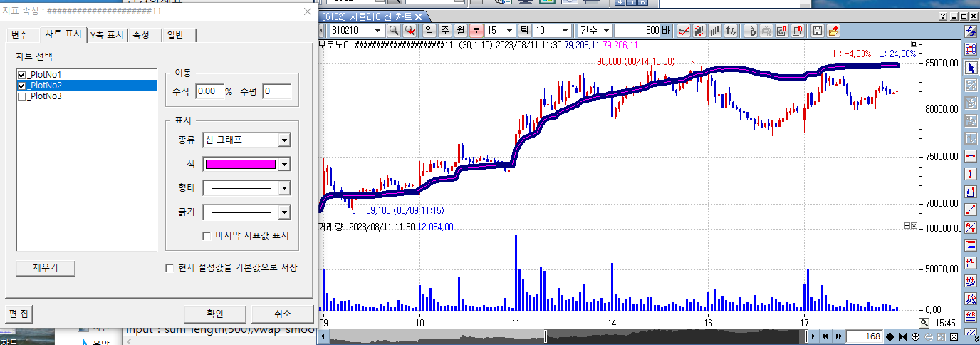Enable the _PlotNo3 checkbox

[x=21, y=96]
